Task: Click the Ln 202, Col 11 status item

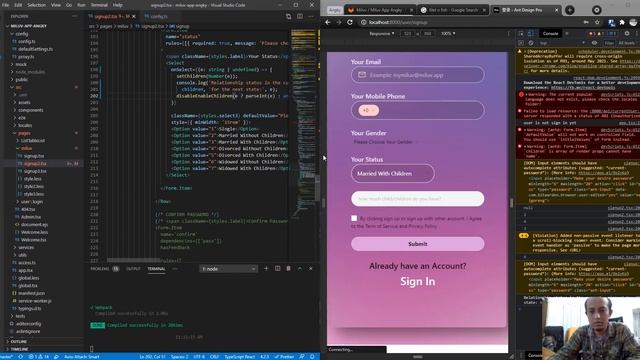Action: (x=152, y=356)
